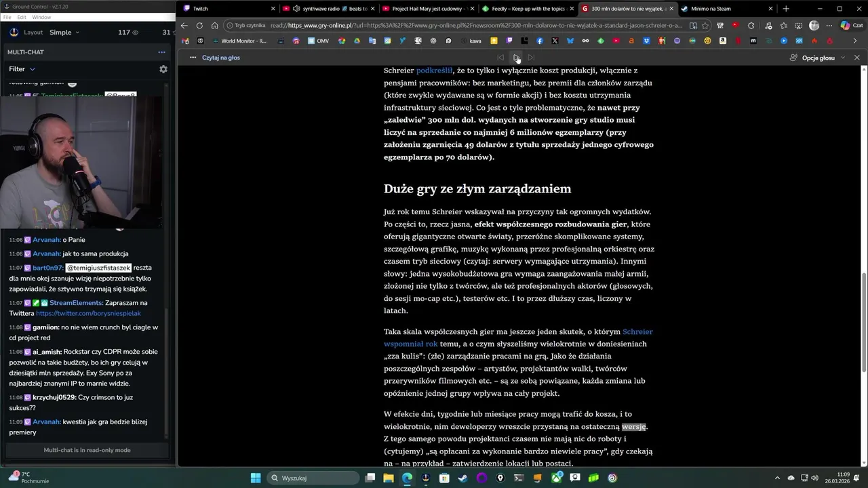Switch to the Feedly tab
This screenshot has height=488, width=868.
pyautogui.click(x=528, y=9)
